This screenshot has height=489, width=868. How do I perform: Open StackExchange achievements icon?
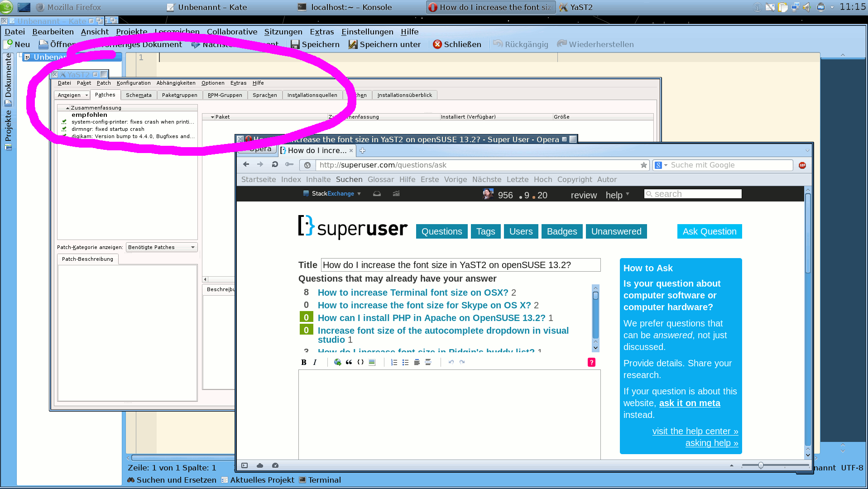click(396, 194)
